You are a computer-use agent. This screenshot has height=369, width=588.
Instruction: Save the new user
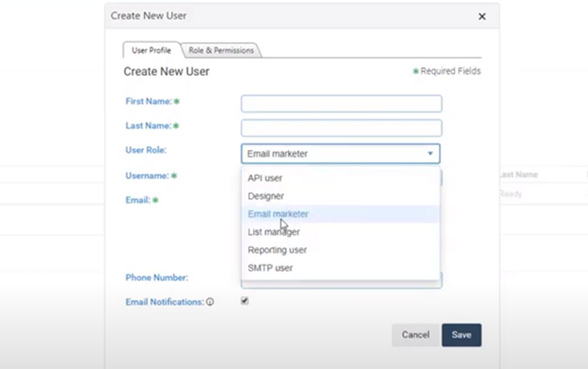click(461, 334)
